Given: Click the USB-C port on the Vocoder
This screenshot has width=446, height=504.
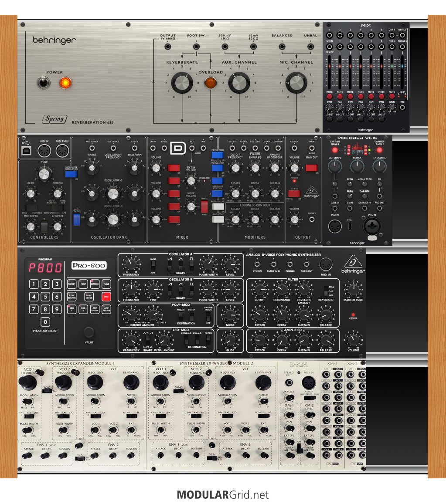Looking at the screenshot, I should [x=350, y=227].
